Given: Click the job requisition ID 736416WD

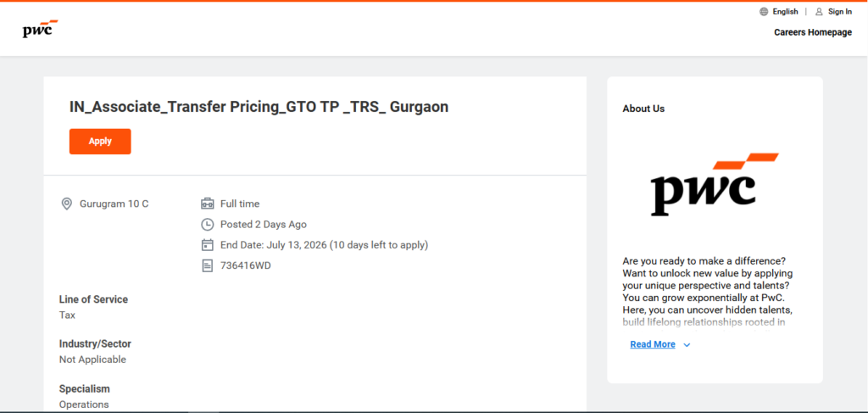Looking at the screenshot, I should pos(245,265).
